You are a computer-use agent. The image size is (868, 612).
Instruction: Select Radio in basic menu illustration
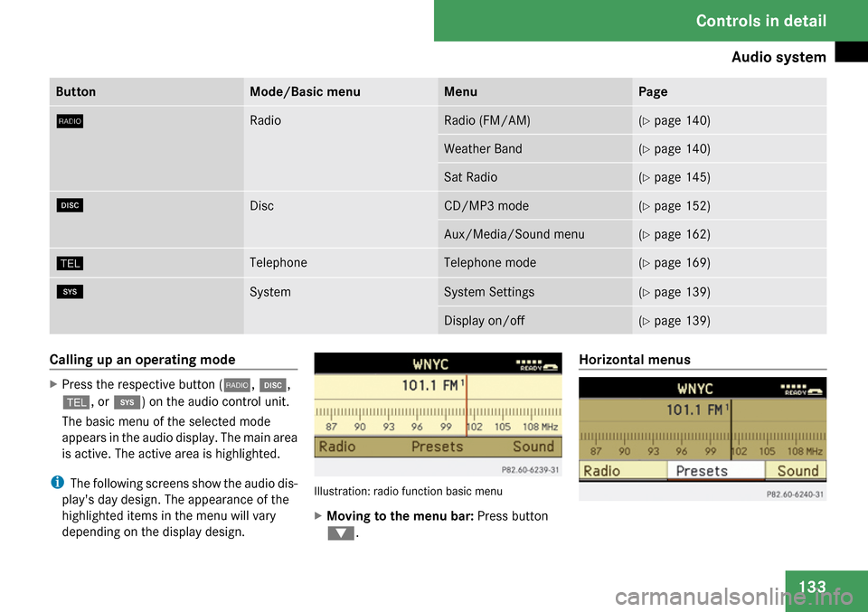[337, 447]
